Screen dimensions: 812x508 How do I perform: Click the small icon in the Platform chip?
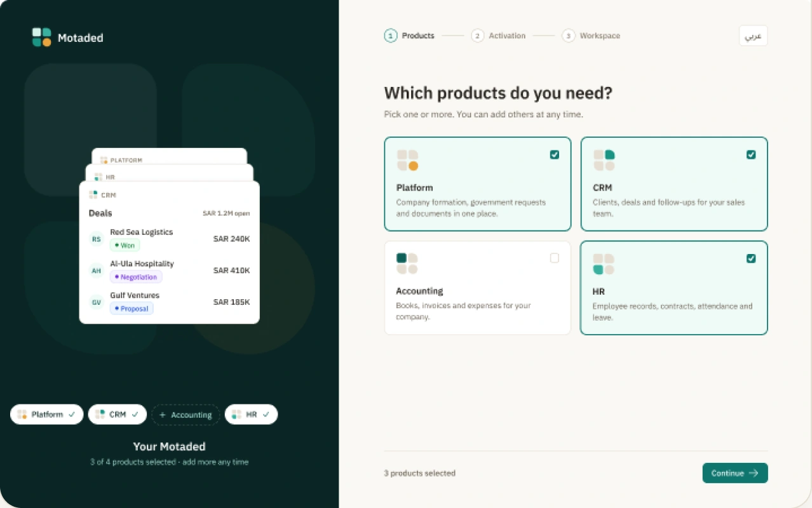coord(22,415)
